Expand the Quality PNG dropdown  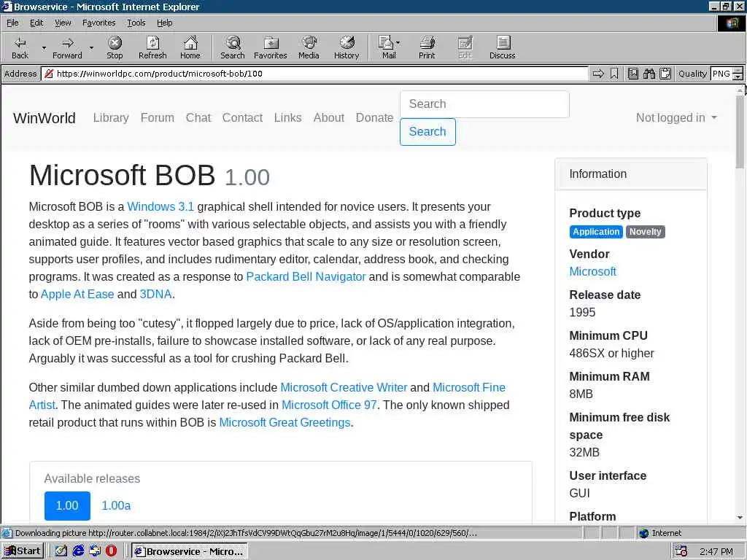coord(738,74)
